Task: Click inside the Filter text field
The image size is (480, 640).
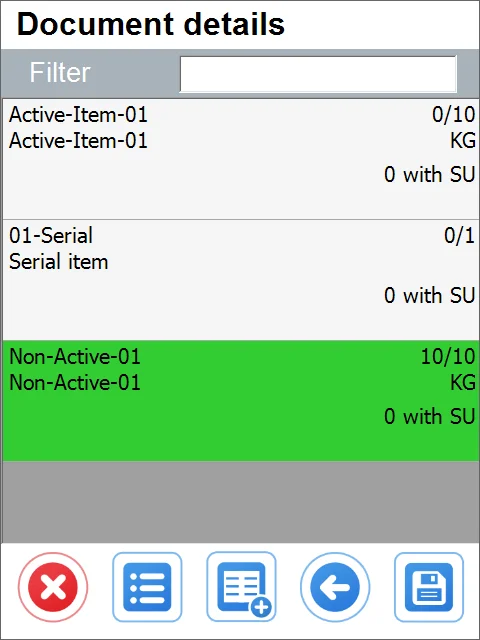Action: click(x=318, y=74)
